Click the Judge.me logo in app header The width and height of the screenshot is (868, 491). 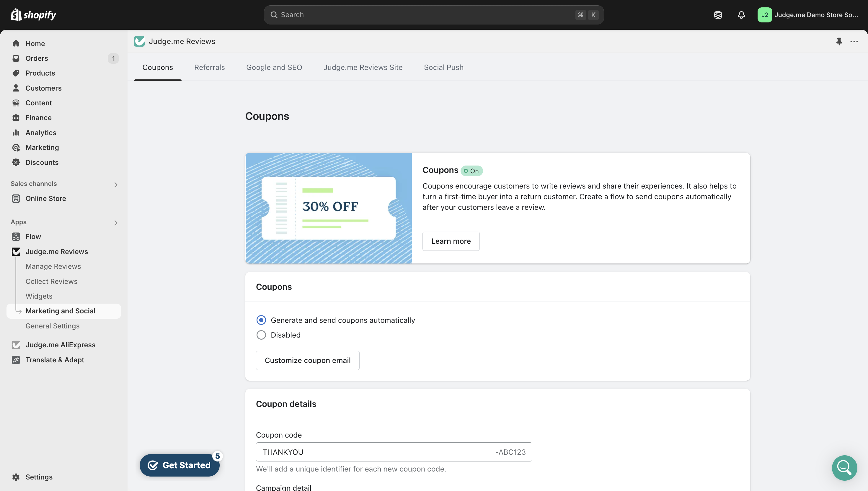pos(139,41)
